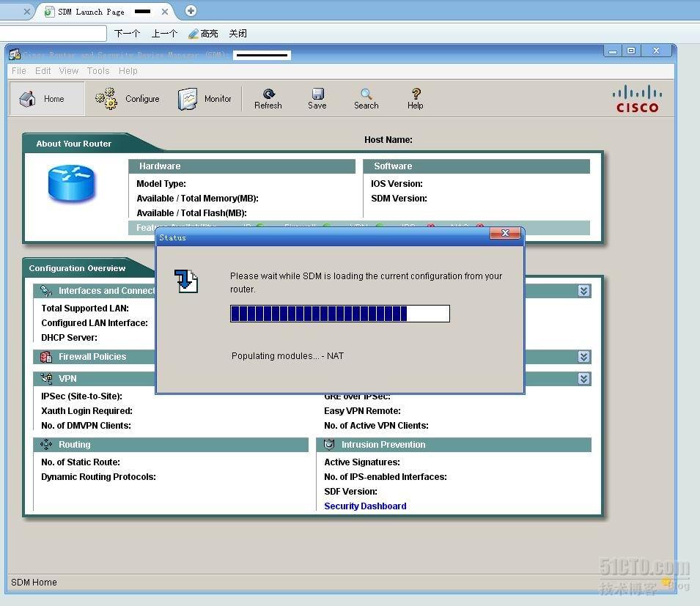Click the Xauth Login Required label
The image size is (700, 606).
pos(86,410)
